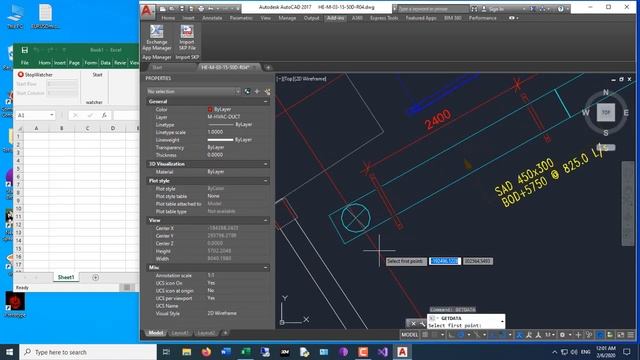Toggle MODEL space button in status bar
Screen dimensions: 640x360
pos(409,335)
